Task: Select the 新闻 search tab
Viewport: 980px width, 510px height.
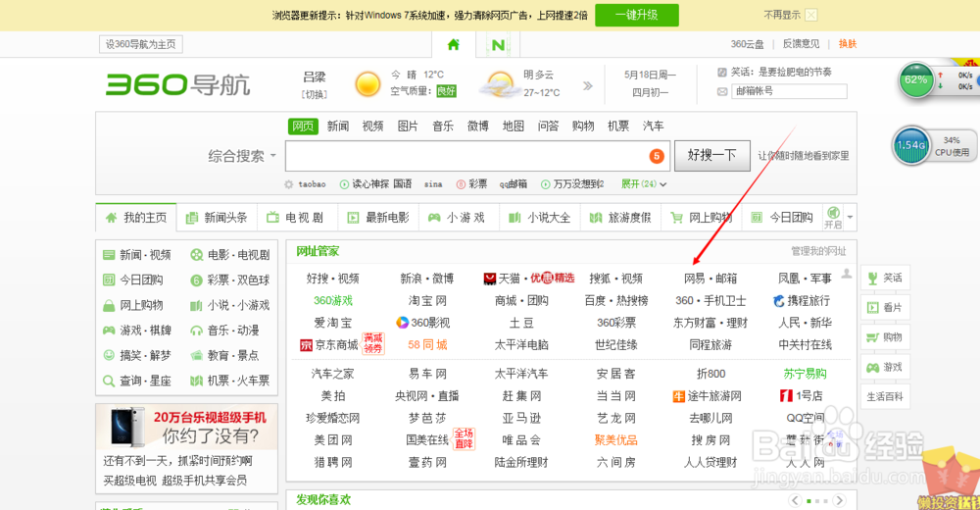Action: pyautogui.click(x=337, y=126)
